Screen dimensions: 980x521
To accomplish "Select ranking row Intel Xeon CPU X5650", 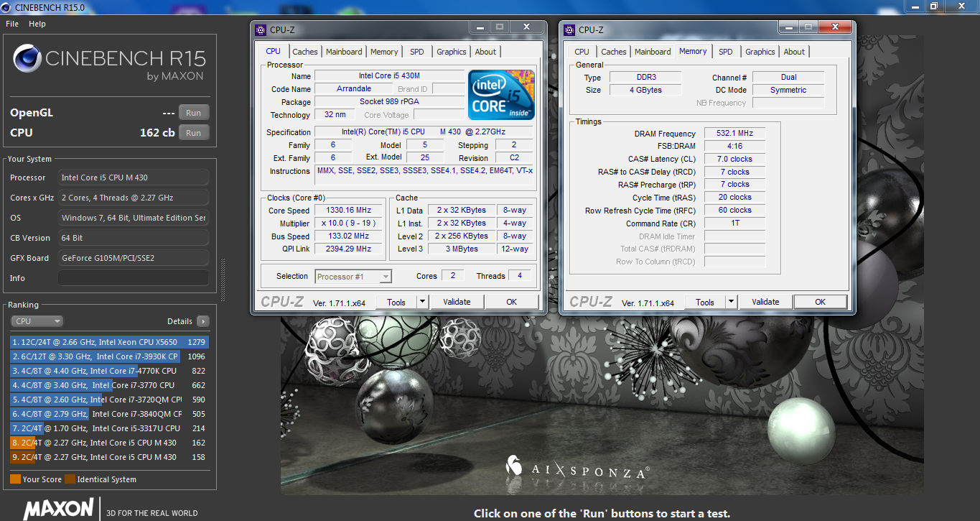I will [x=109, y=342].
